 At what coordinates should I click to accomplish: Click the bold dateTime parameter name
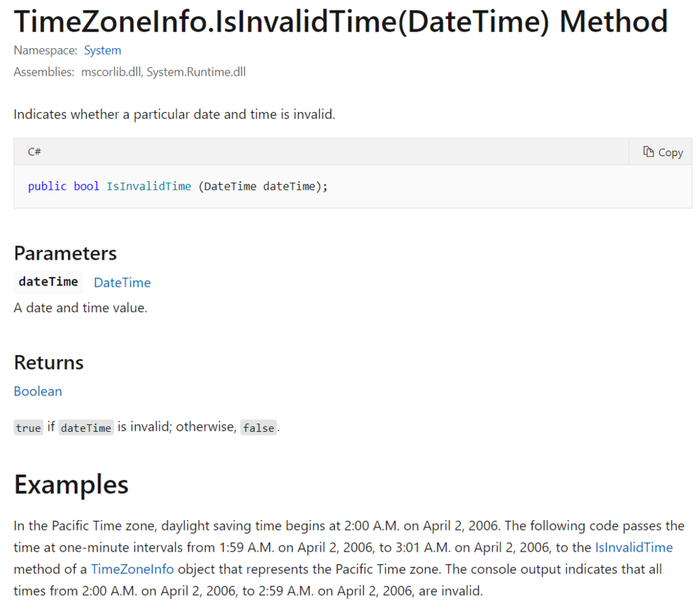[48, 282]
